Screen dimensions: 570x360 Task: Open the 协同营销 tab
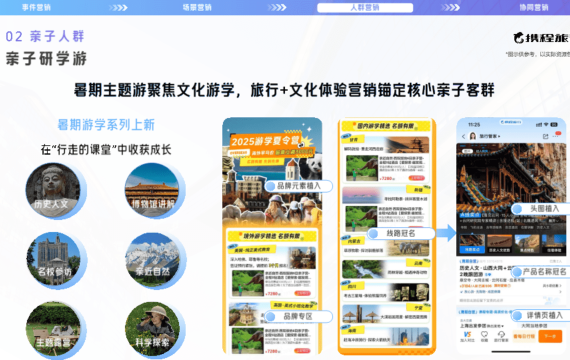(x=533, y=7)
